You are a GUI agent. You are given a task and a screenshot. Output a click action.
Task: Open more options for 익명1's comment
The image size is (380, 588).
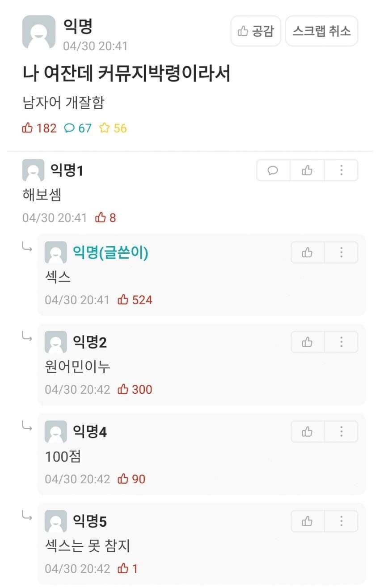point(341,170)
